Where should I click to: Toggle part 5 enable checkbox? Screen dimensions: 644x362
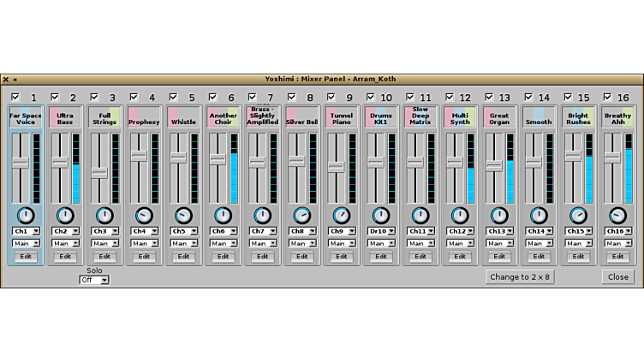point(173,97)
